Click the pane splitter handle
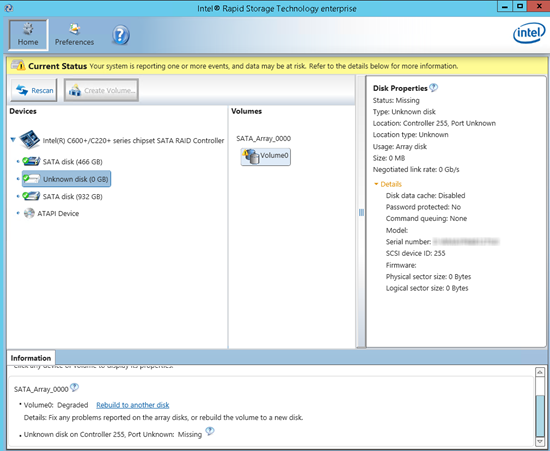 (x=361, y=213)
